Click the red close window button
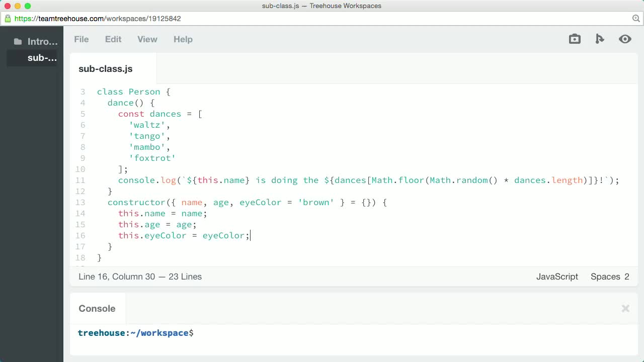This screenshot has width=644, height=362. coord(8,6)
